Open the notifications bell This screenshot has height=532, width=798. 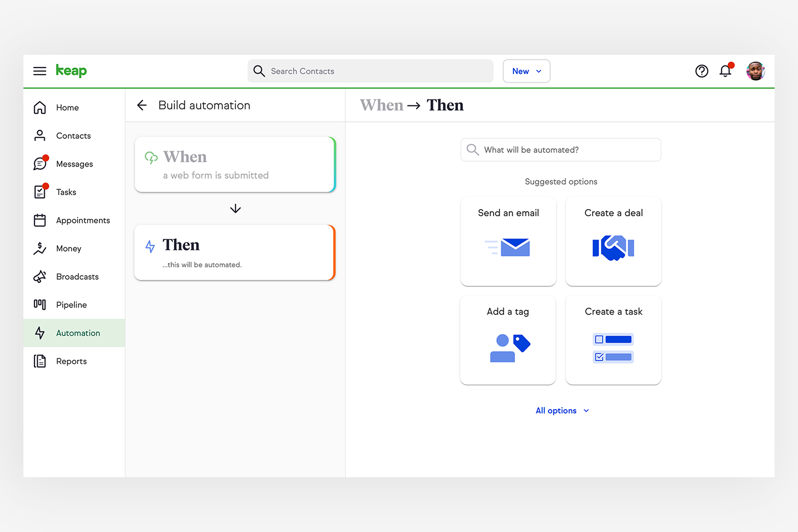click(x=725, y=71)
